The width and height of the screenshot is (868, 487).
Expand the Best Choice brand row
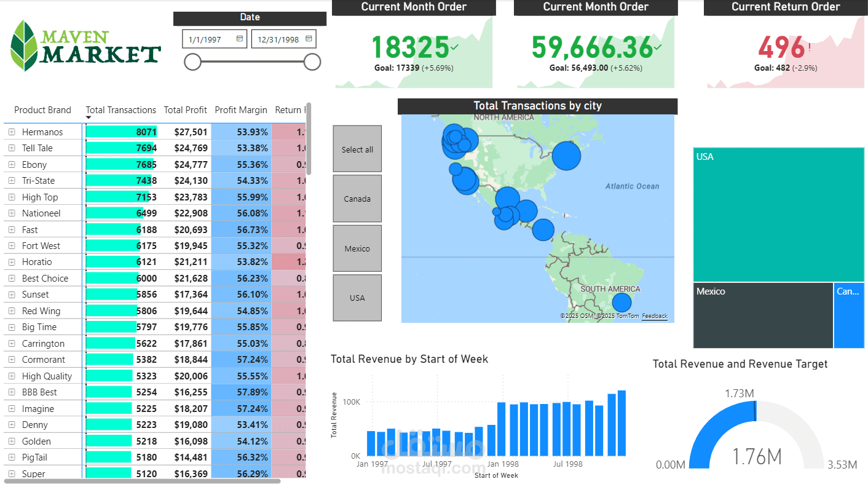pyautogui.click(x=12, y=278)
